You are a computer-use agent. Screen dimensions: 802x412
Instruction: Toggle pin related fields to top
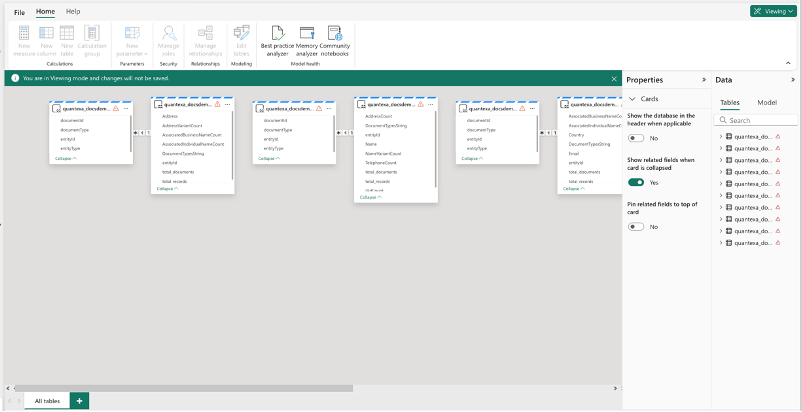[636, 227]
